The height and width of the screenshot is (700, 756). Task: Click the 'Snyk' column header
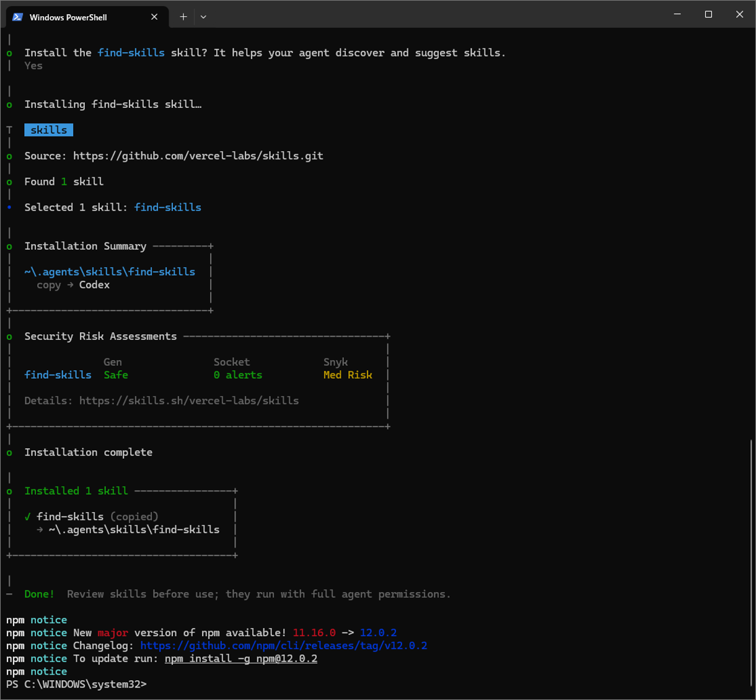click(x=336, y=362)
